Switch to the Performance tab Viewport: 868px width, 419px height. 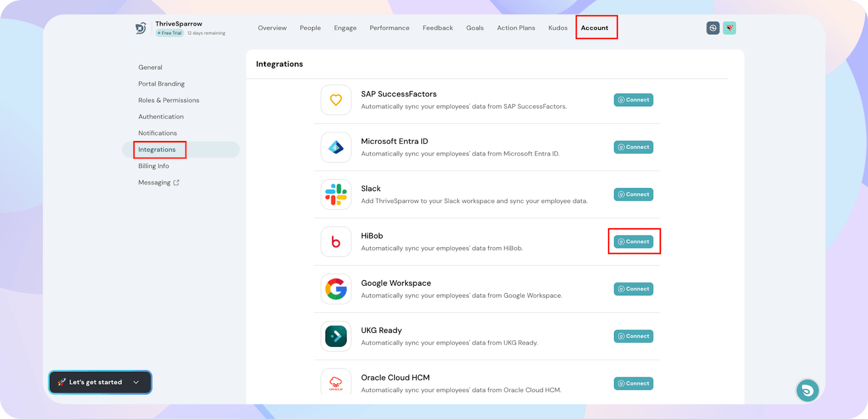click(x=390, y=28)
